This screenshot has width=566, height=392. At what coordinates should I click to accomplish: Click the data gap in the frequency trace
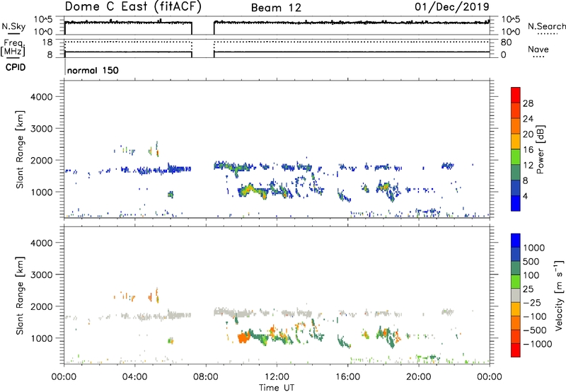tap(203, 49)
